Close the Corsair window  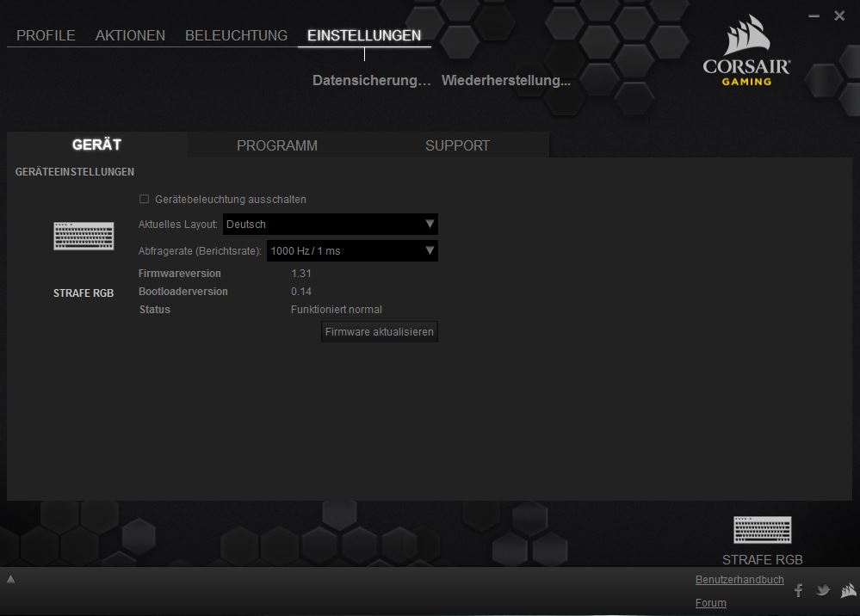pos(839,15)
